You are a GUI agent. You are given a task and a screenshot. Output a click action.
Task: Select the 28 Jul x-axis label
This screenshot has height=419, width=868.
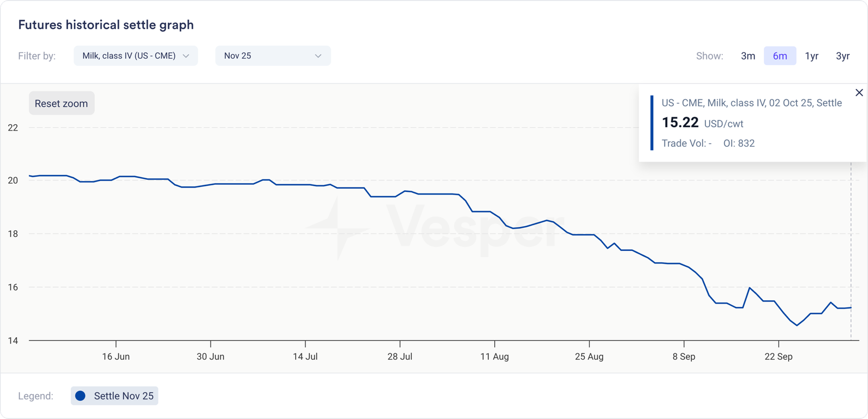tap(400, 357)
